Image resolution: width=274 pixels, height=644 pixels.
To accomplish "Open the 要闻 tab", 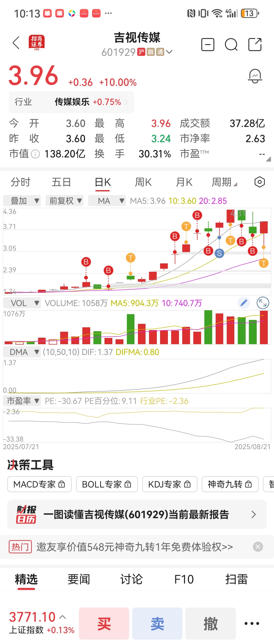I will click(x=79, y=579).
